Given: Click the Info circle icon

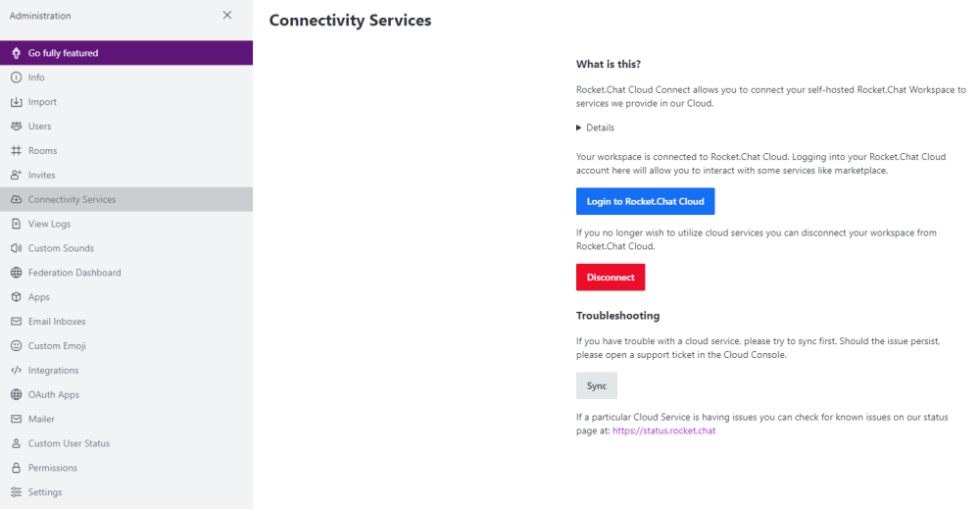Looking at the screenshot, I should click(17, 77).
